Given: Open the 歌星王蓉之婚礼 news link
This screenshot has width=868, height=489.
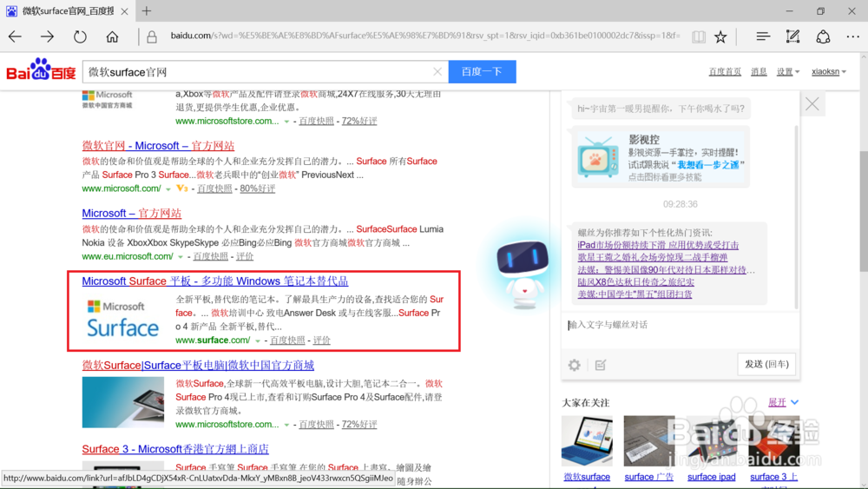Looking at the screenshot, I should pos(652,257).
